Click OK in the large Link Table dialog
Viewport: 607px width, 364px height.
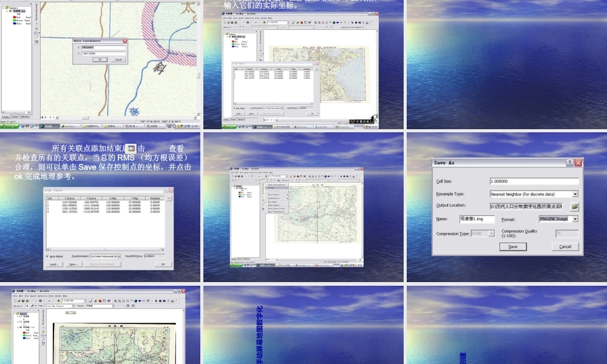click(163, 264)
